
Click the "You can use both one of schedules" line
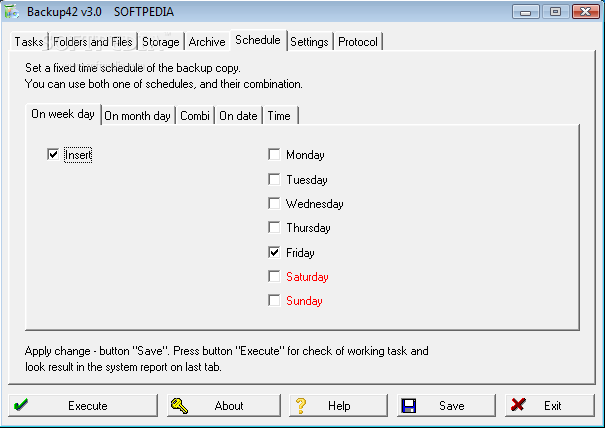[164, 84]
